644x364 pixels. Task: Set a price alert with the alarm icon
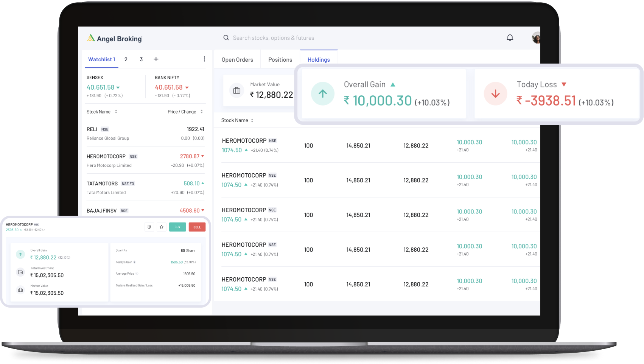point(149,227)
